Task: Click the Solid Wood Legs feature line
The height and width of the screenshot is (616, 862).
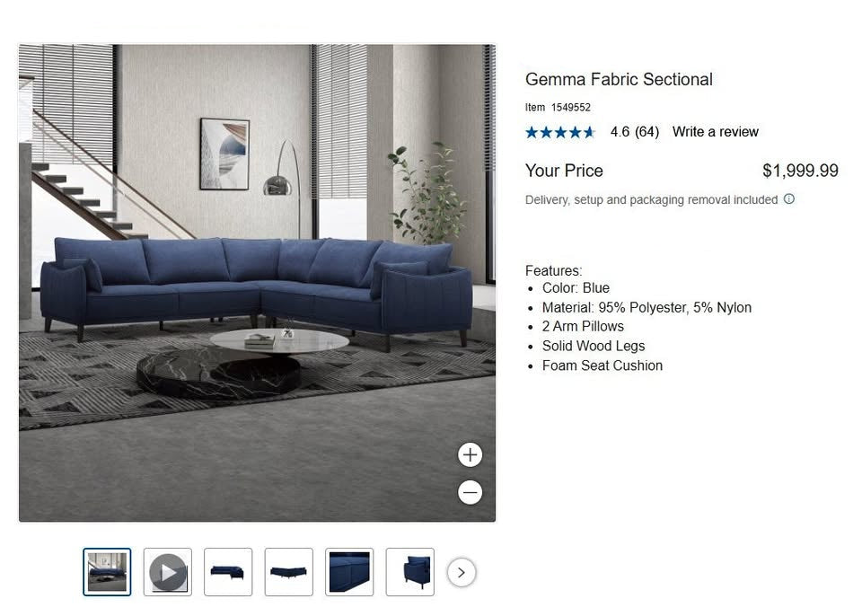Action: [594, 346]
